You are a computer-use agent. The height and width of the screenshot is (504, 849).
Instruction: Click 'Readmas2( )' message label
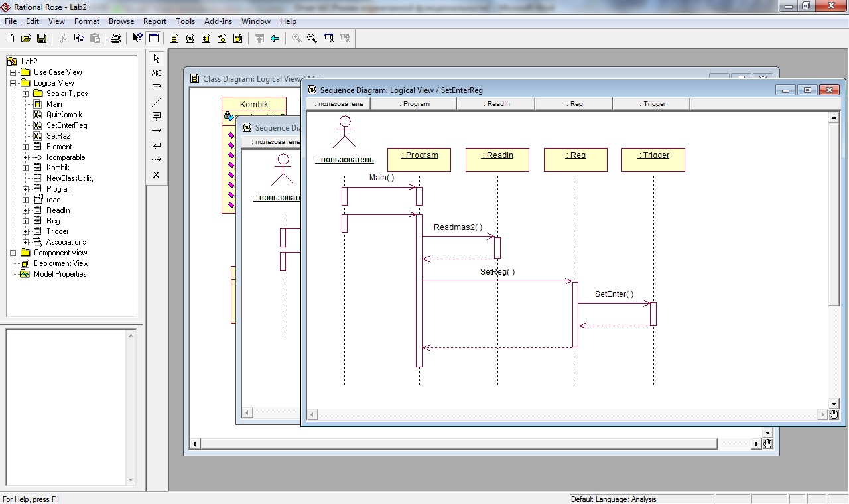pos(458,227)
